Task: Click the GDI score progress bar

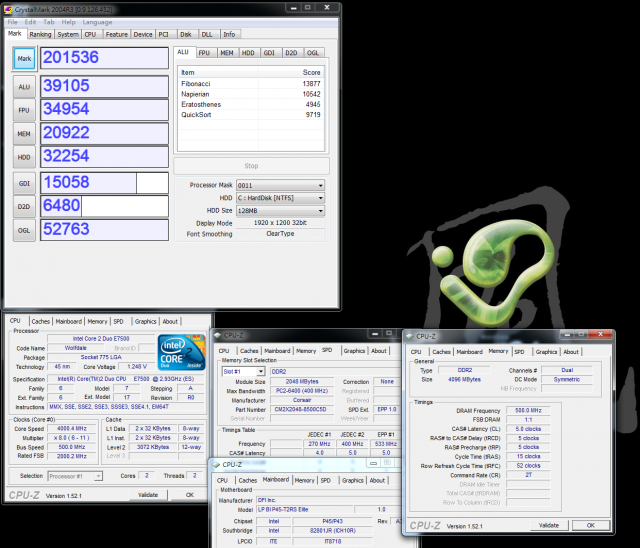Action: (x=104, y=183)
